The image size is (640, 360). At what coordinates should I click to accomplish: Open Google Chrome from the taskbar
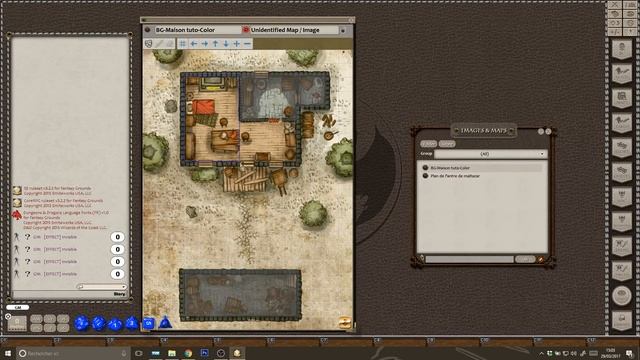(188, 353)
